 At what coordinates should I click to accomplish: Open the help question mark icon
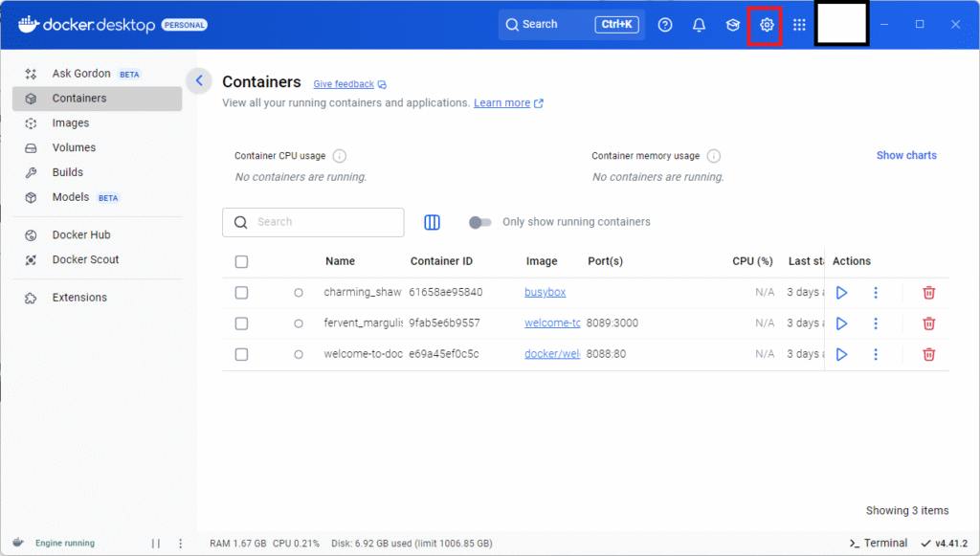(665, 25)
